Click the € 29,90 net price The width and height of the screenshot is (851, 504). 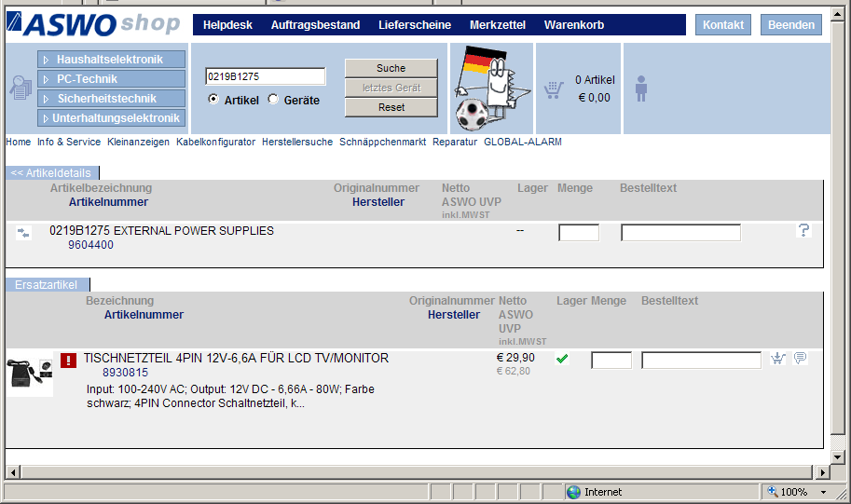[x=515, y=358]
